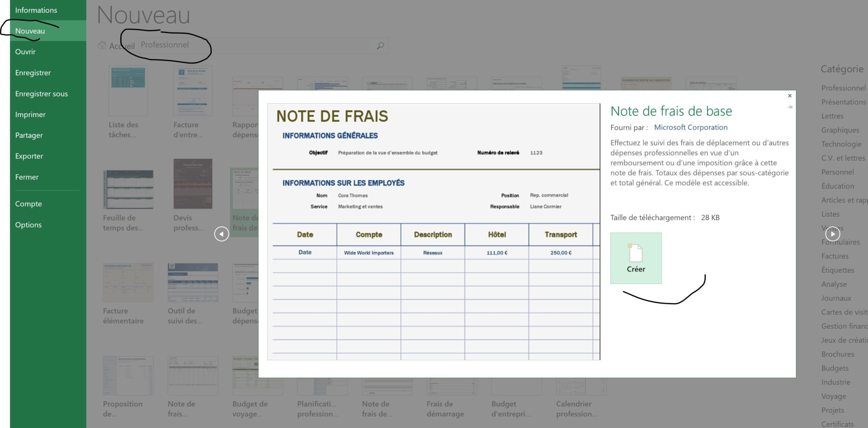The width and height of the screenshot is (868, 428).
Task: Pin the Note de frais de base template
Action: (x=790, y=107)
